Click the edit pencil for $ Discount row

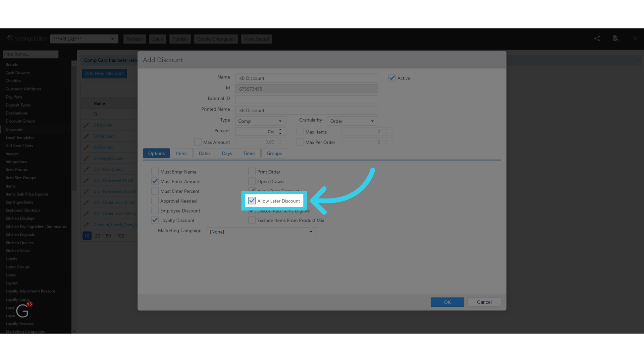tap(86, 125)
